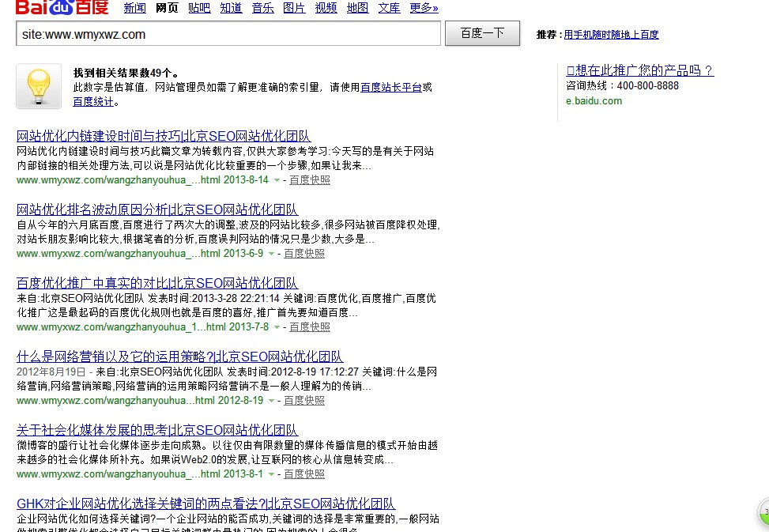Image resolution: width=769 pixels, height=532 pixels.
Task: Click the green URL dated 2012-8-19
Action: coord(140,401)
